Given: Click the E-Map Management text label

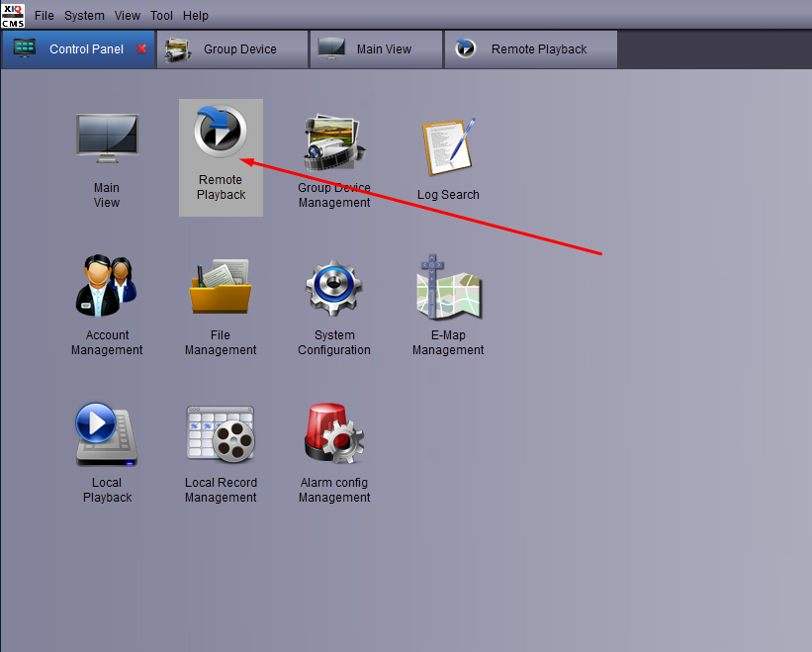Looking at the screenshot, I should tap(448, 342).
